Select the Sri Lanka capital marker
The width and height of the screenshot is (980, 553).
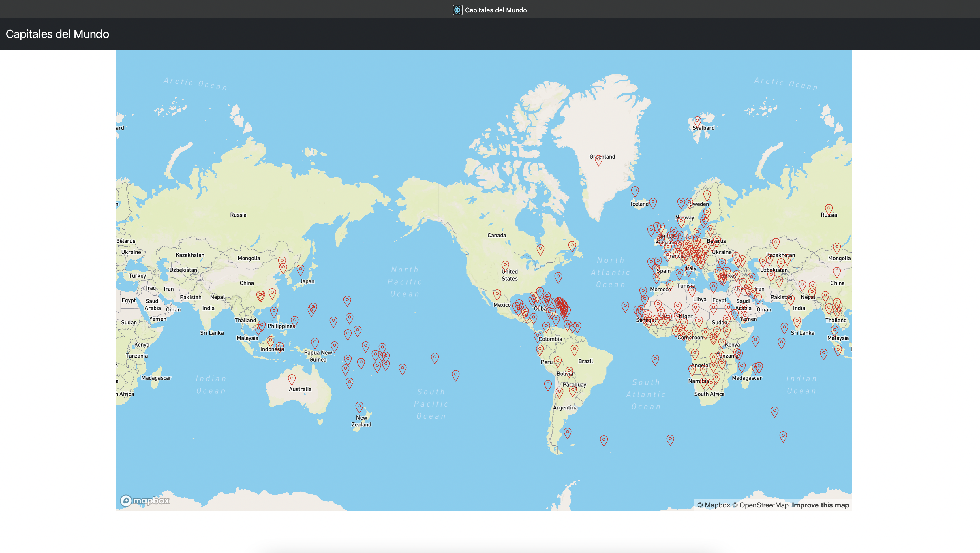[797, 322]
